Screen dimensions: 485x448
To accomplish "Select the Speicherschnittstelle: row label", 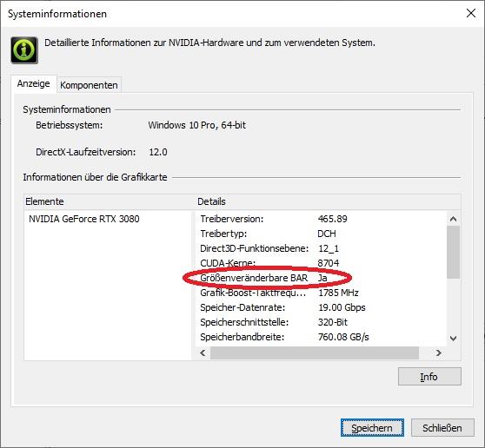I will coord(244,323).
